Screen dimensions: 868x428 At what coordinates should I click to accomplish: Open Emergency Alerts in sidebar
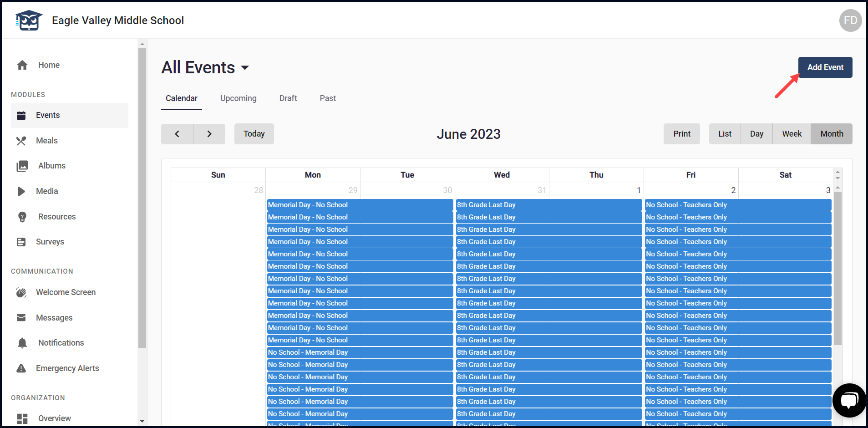tap(70, 368)
